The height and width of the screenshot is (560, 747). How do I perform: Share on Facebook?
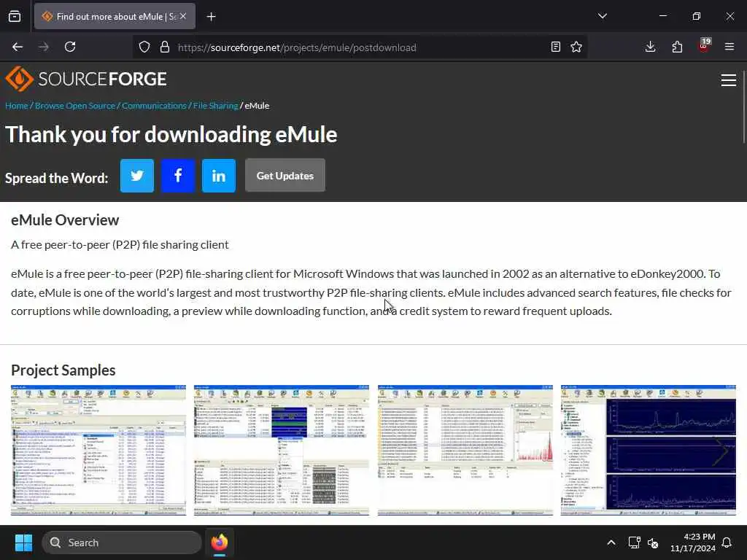point(178,176)
